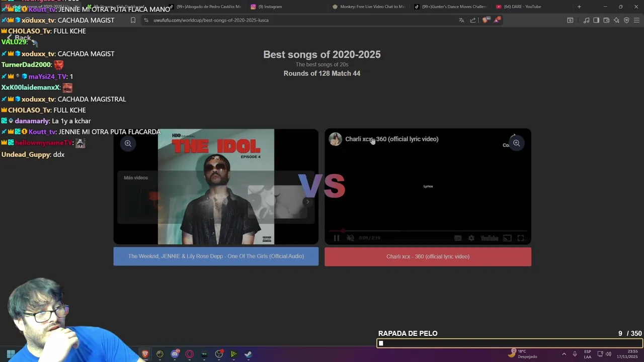Switch to Gunter's Dance Moves Challenge tab
Screen dimensions: 644x362
coord(451,7)
